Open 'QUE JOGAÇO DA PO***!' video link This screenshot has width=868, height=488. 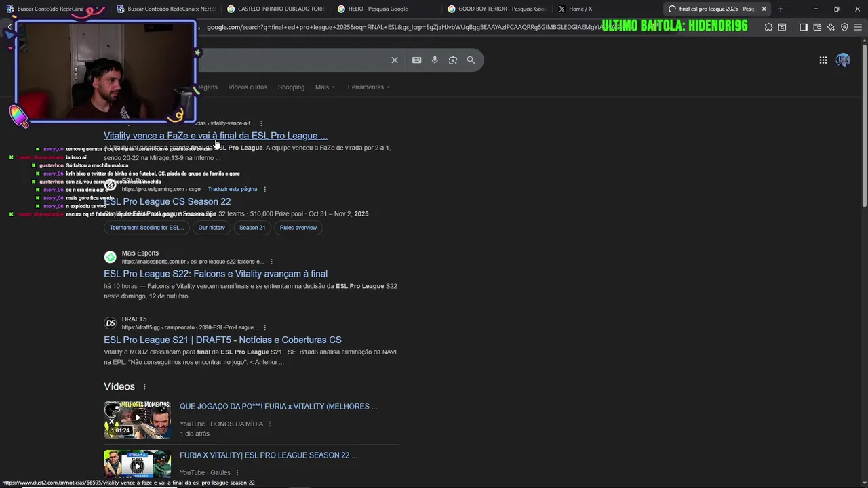point(278,407)
